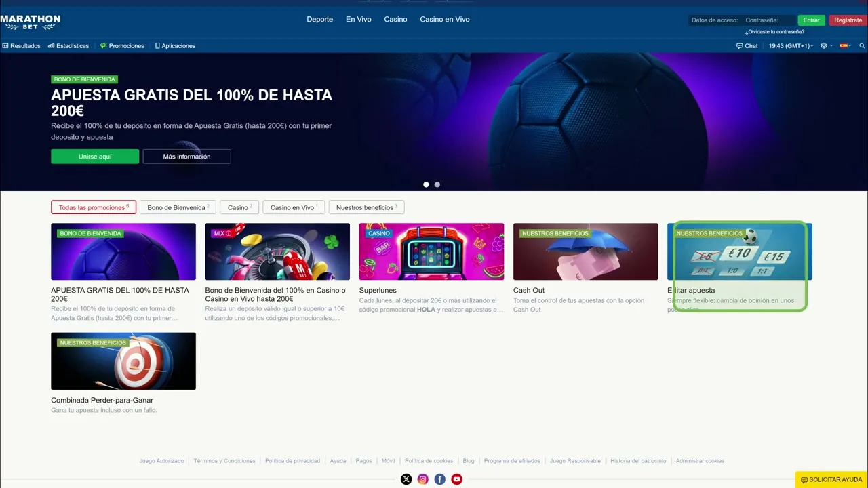The width and height of the screenshot is (868, 488).
Task: Go to Resultados in the toolbar
Action: [x=22, y=46]
